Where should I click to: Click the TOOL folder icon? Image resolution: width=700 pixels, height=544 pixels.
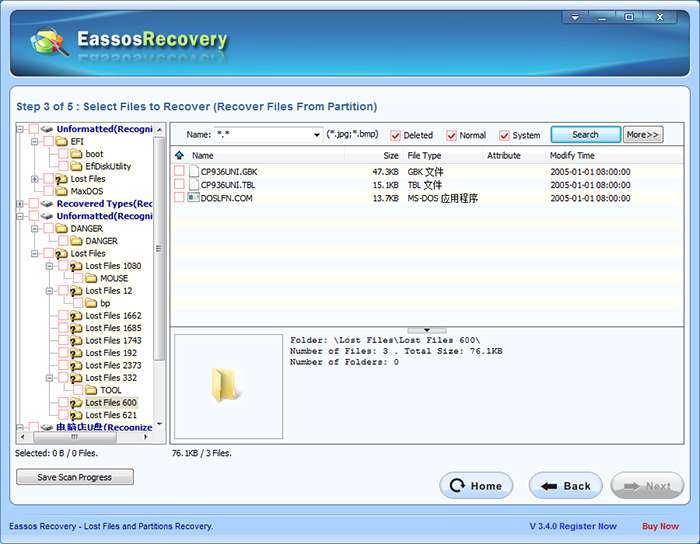(91, 390)
